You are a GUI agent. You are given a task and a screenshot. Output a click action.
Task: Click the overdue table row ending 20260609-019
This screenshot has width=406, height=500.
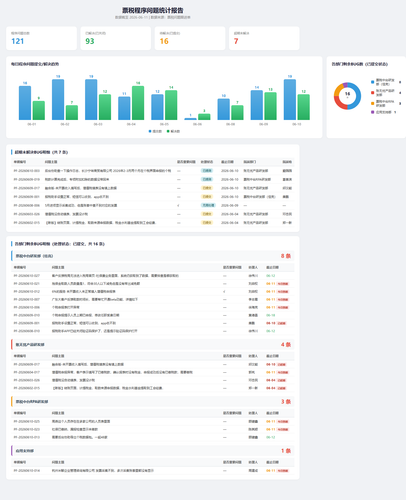click(153, 179)
